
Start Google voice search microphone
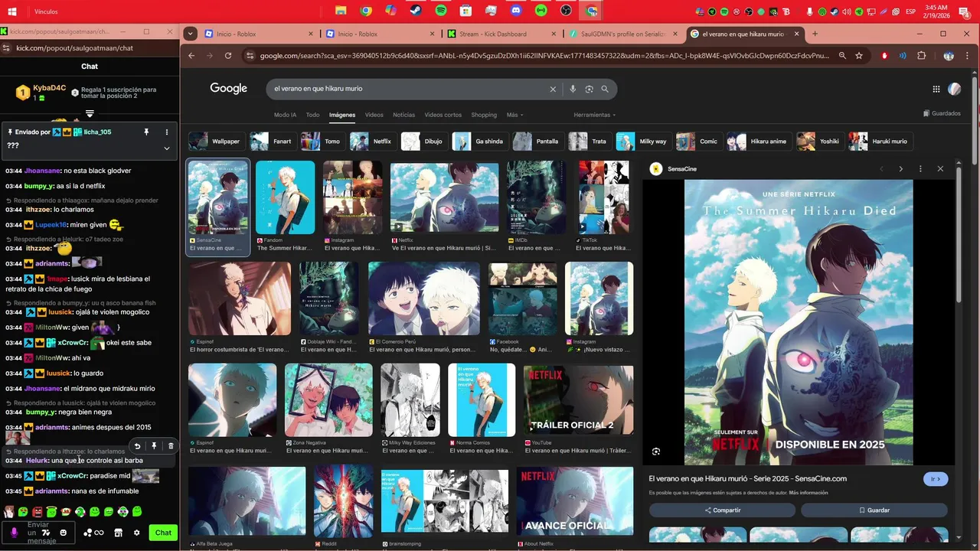click(x=573, y=89)
